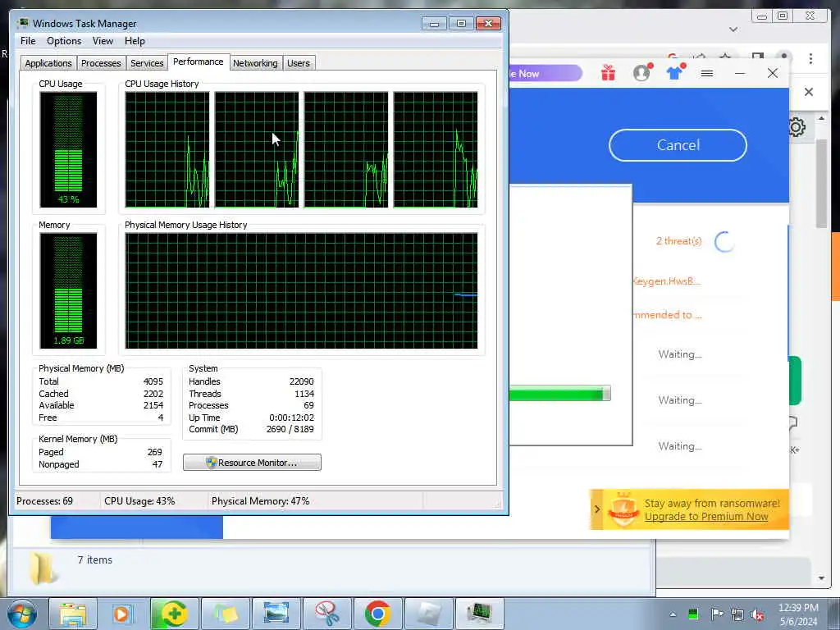This screenshot has height=630, width=840.
Task: Switch to the Processes tab
Action: [x=101, y=63]
